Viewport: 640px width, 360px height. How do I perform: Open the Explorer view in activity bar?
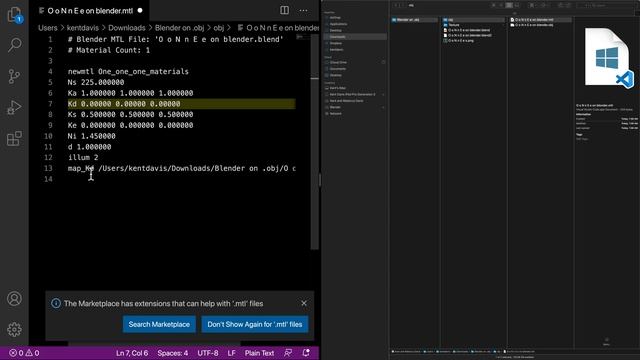click(14, 15)
